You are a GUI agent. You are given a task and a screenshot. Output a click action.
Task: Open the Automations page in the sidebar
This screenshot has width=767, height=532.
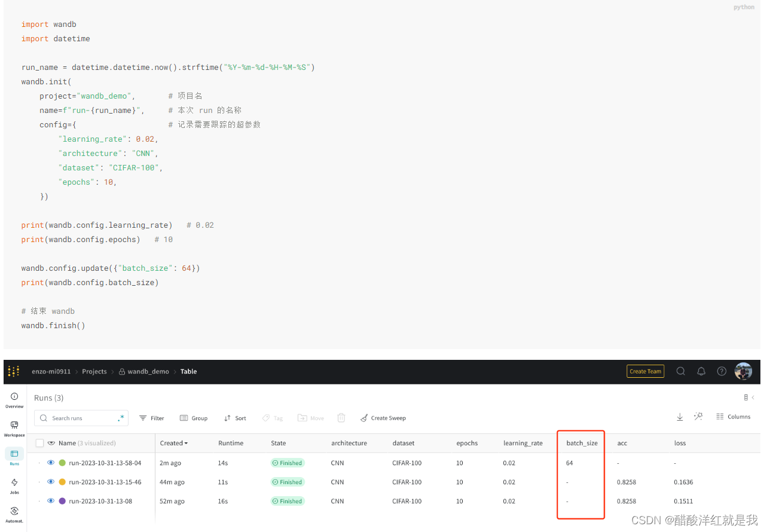click(x=14, y=515)
